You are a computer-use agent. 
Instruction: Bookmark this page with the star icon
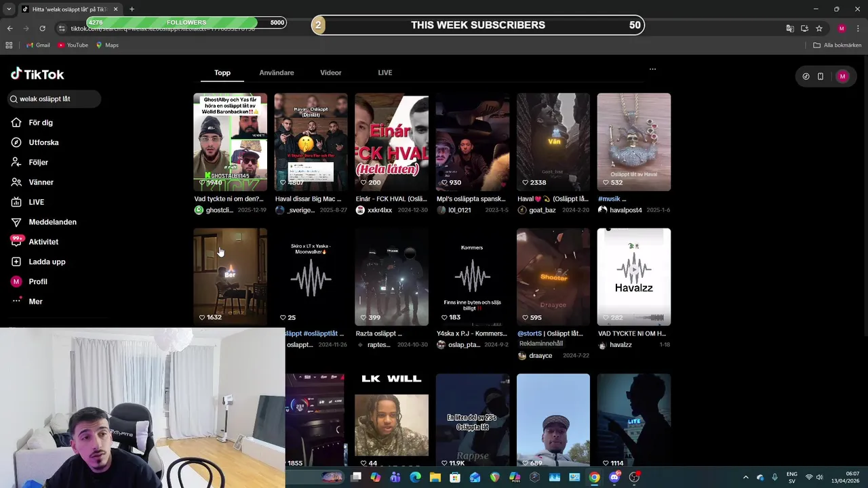pyautogui.click(x=819, y=28)
